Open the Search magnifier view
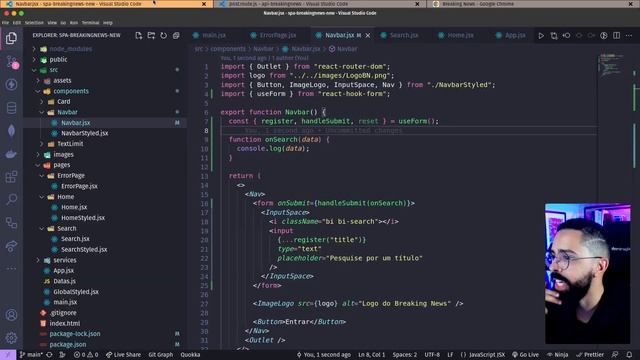Image resolution: width=640 pixels, height=360 pixels. point(11,200)
